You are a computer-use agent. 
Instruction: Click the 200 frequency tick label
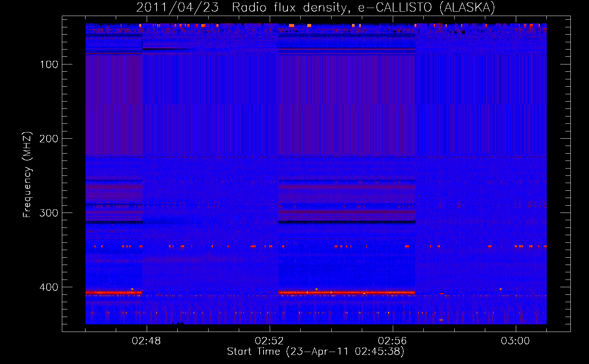49,139
